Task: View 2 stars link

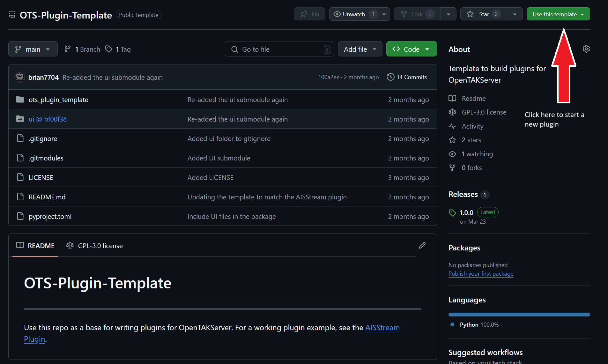Action: (x=465, y=140)
